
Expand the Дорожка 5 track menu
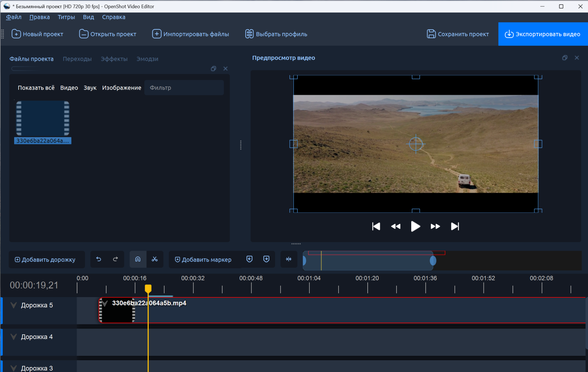[x=14, y=305]
